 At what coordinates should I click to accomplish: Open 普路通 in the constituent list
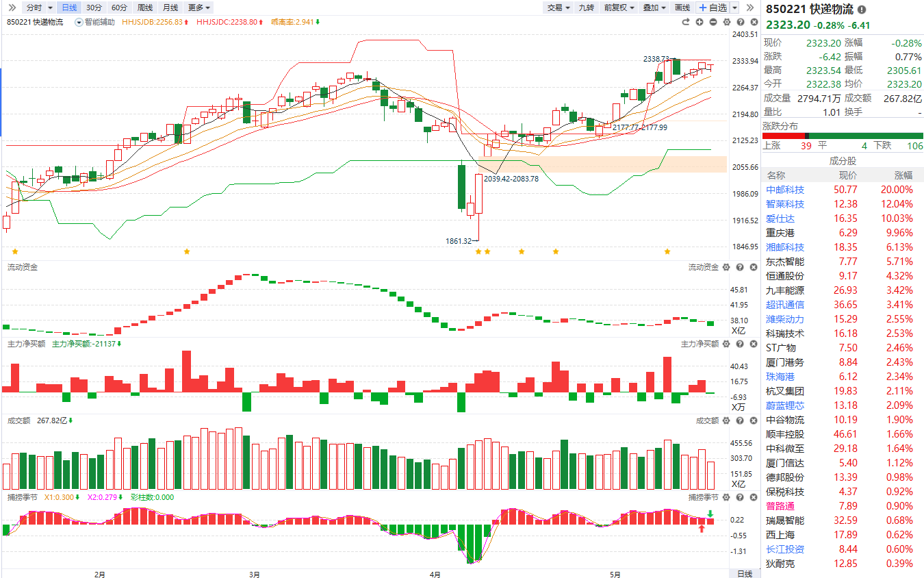coord(780,506)
